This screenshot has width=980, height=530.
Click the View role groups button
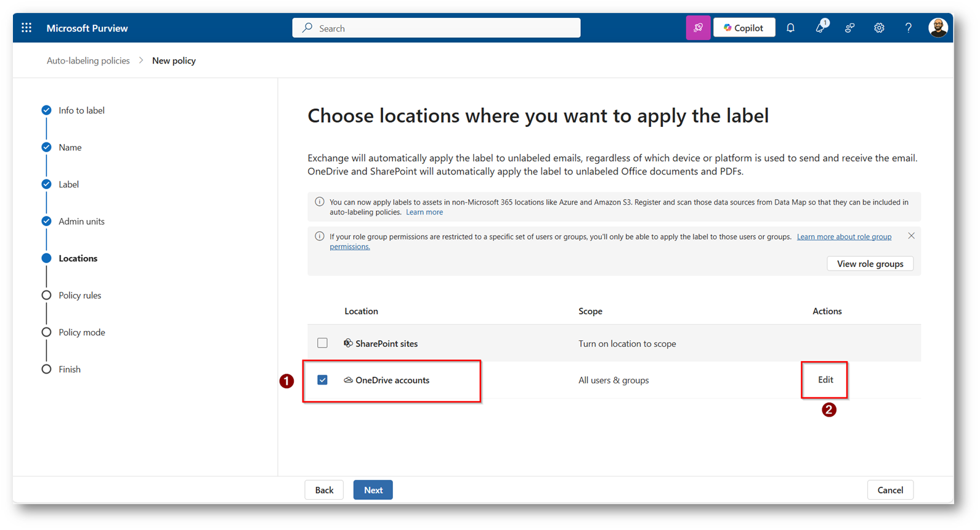[870, 264]
